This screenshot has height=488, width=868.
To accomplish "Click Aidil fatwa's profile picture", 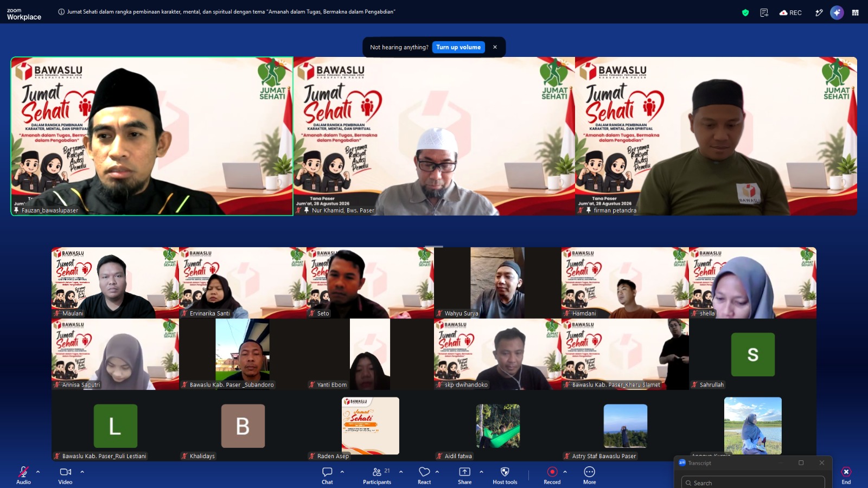I will (x=498, y=426).
